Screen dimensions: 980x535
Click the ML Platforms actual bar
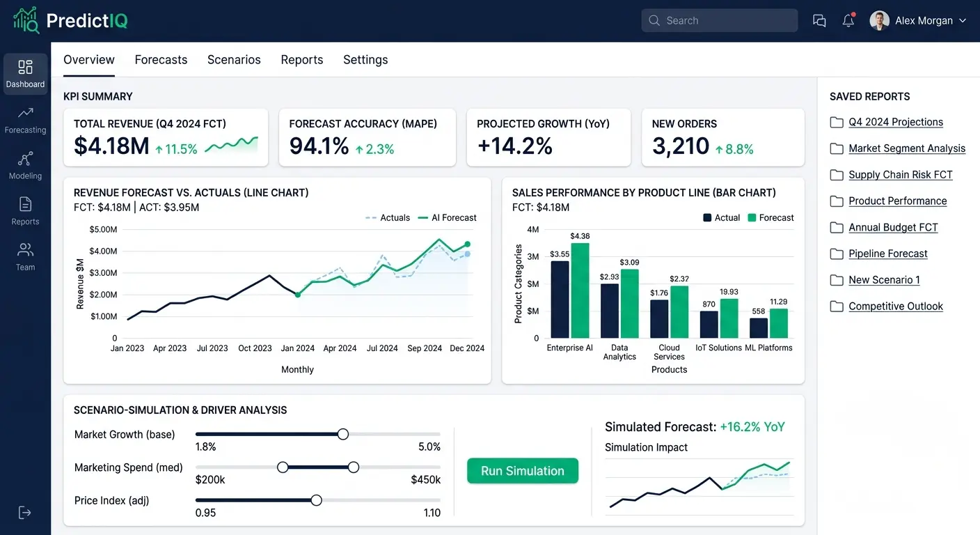coord(759,328)
